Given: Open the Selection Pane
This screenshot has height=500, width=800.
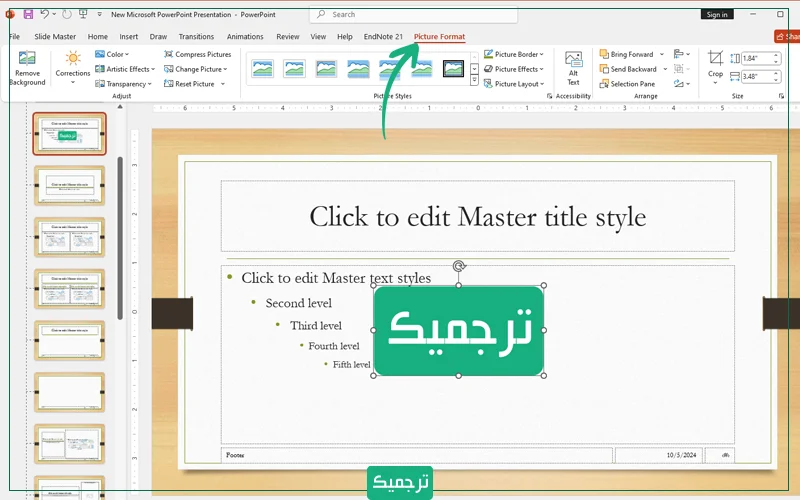Looking at the screenshot, I should point(628,84).
